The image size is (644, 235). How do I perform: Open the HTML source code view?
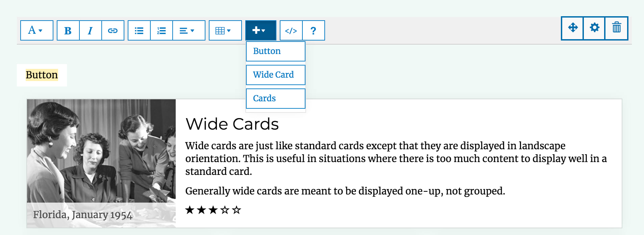[x=291, y=31]
